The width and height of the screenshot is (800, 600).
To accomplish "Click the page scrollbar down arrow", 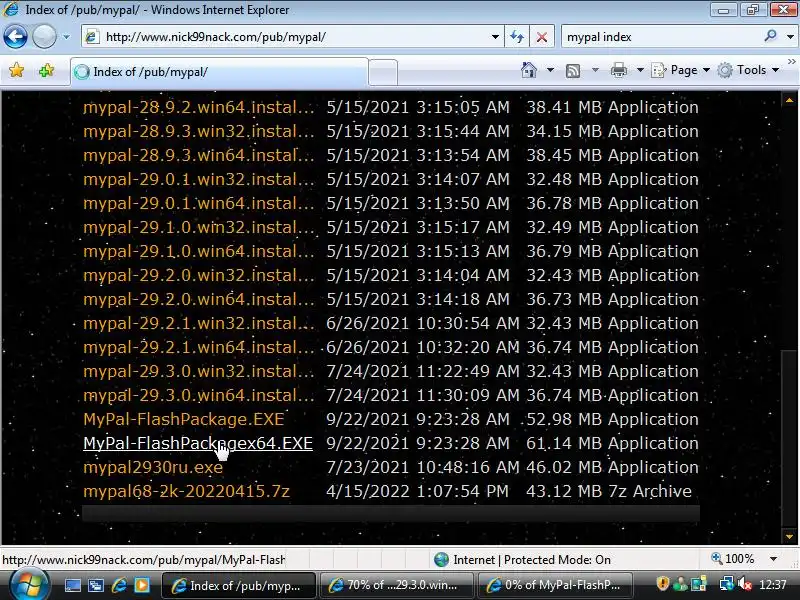I will coord(789,536).
